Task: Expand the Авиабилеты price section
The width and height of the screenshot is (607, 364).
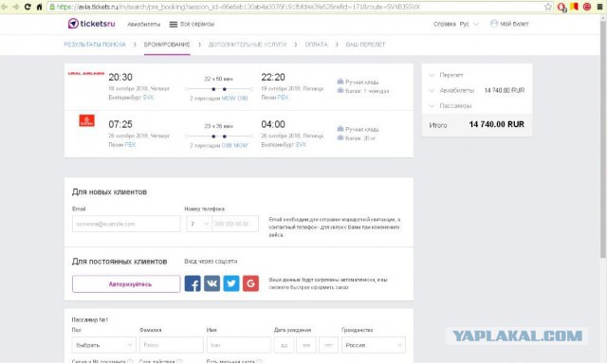Action: (x=451, y=90)
